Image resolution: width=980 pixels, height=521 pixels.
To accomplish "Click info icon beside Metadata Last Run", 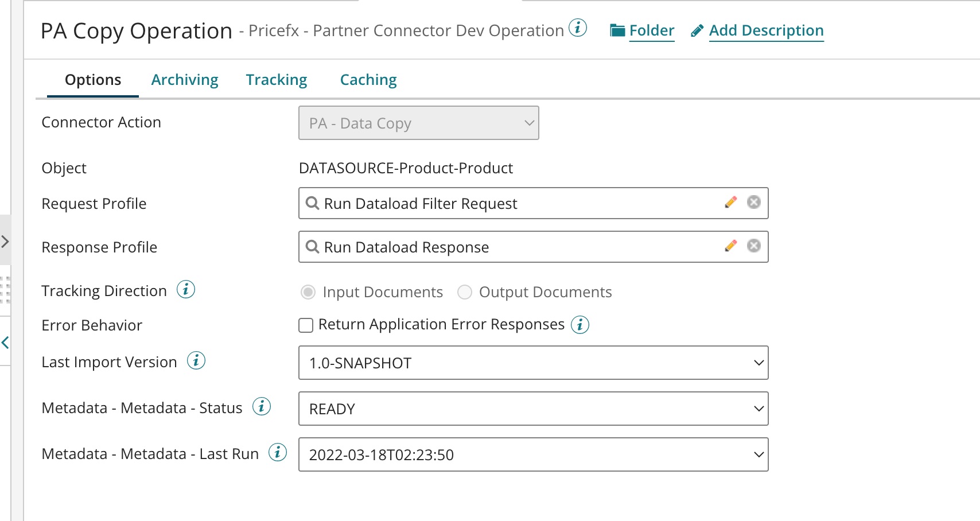I will pos(278,453).
